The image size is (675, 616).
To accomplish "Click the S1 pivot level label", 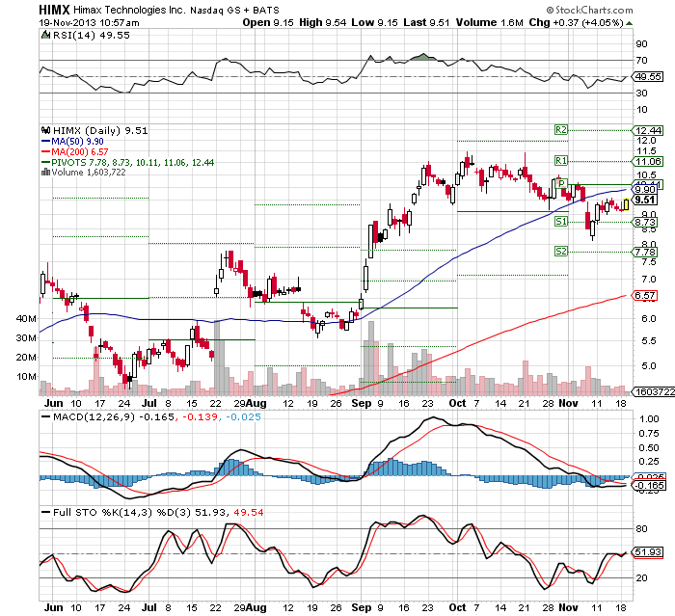I will click(561, 222).
